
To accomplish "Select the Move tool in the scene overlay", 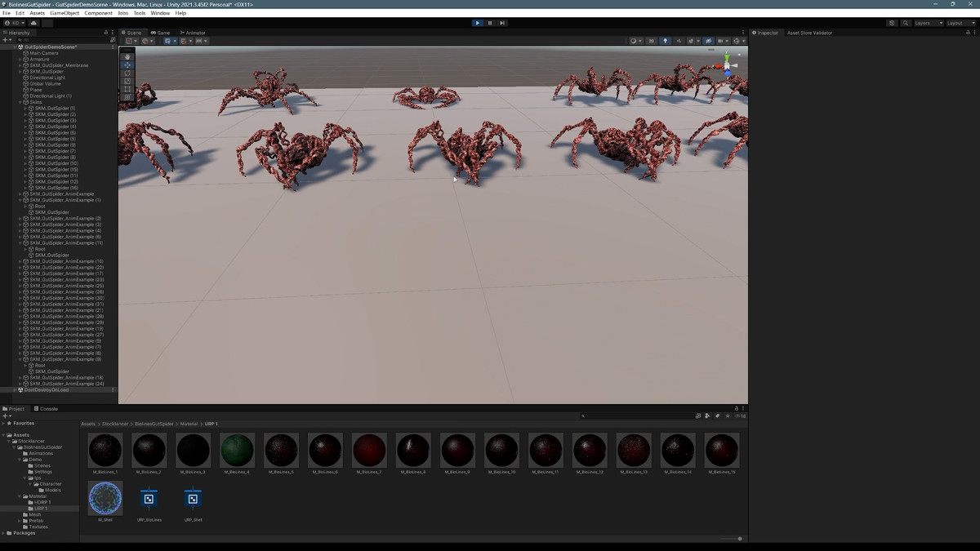I will click(127, 65).
